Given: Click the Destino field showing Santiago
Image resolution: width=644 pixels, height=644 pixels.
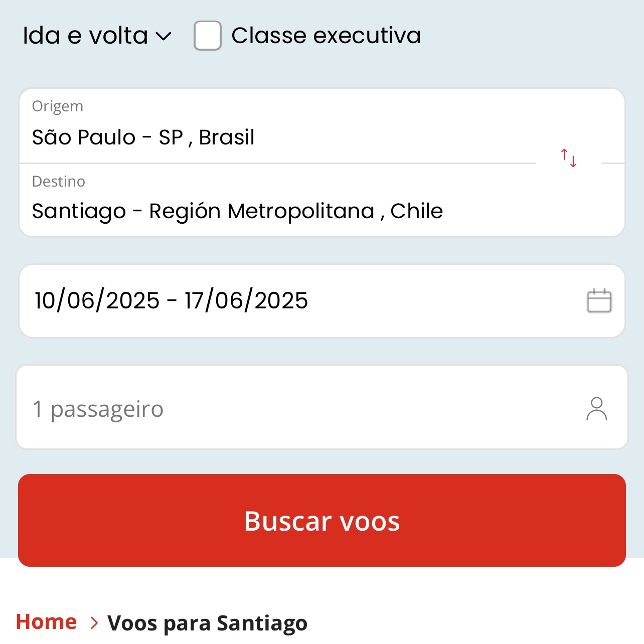Looking at the screenshot, I should pyautogui.click(x=238, y=211).
